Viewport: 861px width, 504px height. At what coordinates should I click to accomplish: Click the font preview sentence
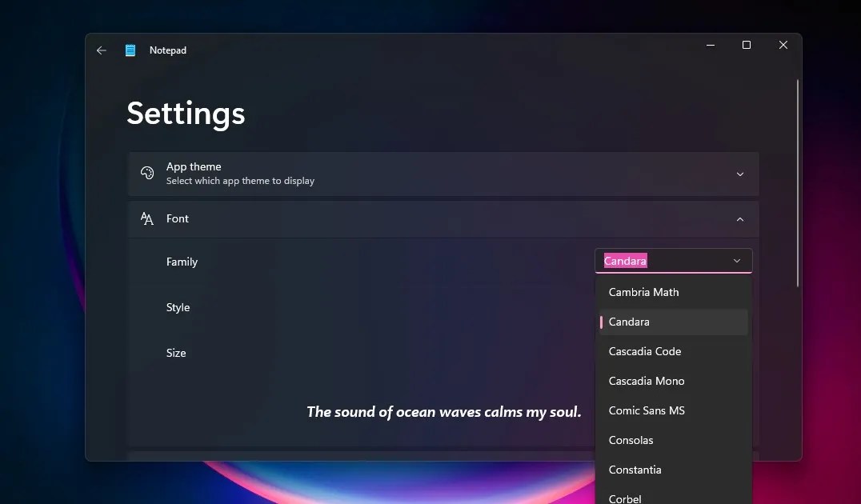[445, 411]
